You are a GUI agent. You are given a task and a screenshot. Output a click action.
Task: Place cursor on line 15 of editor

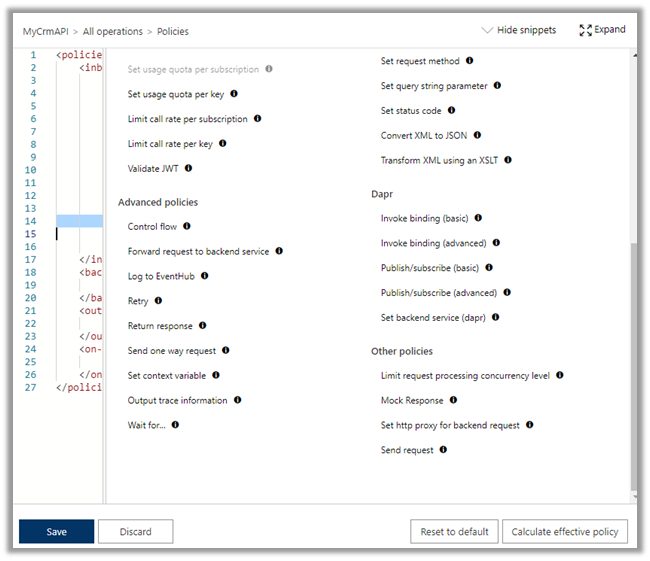tap(80, 234)
